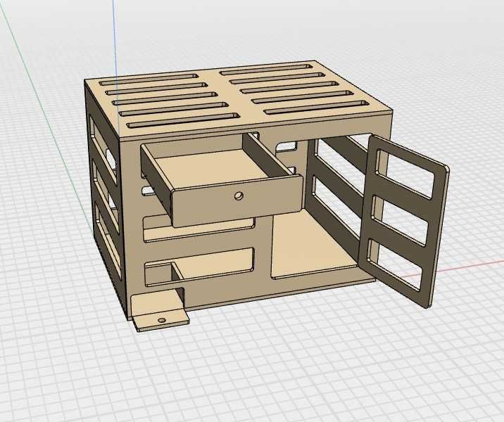
Task: Click the round knob hole on drawer front
Action: click(239, 196)
